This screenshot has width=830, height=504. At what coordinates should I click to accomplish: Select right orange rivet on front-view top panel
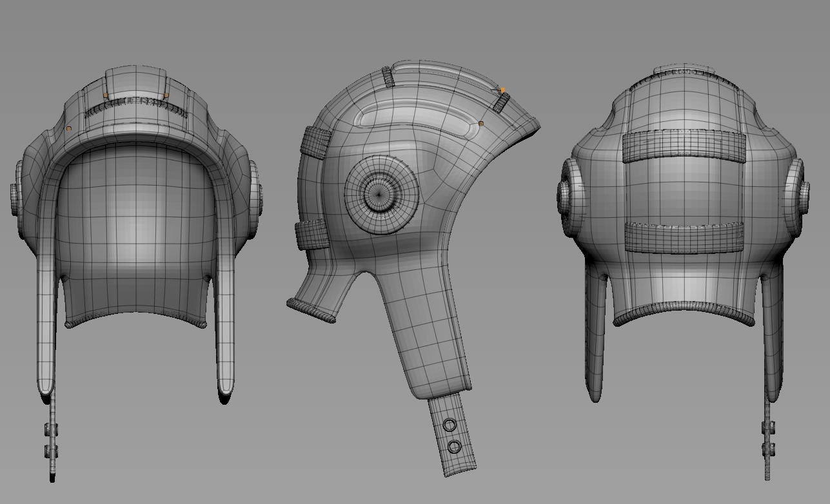point(166,95)
